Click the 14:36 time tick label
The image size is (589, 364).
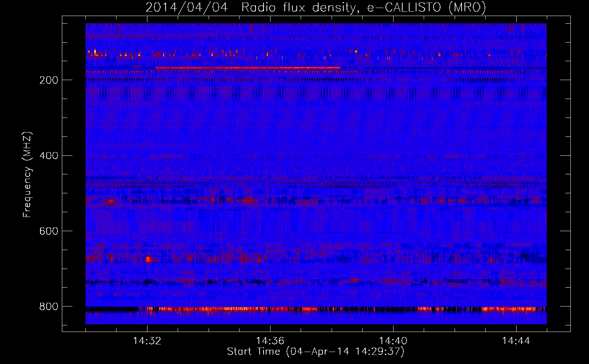270,341
